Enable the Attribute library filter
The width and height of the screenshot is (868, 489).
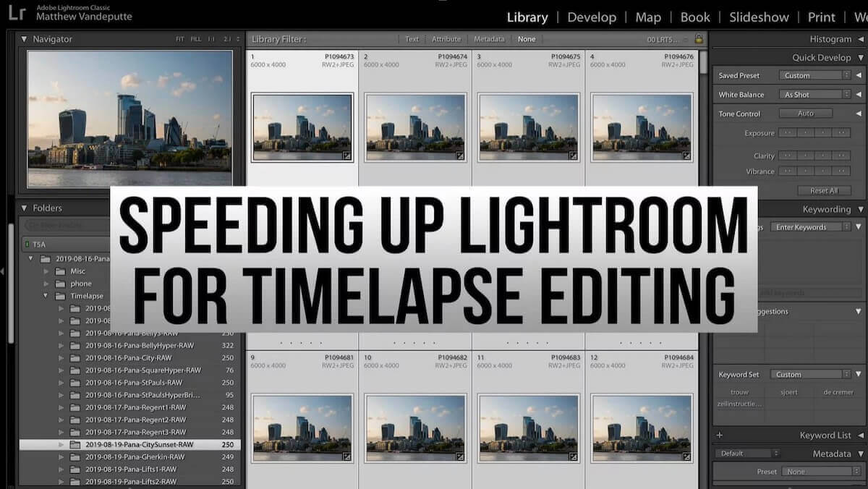point(446,39)
